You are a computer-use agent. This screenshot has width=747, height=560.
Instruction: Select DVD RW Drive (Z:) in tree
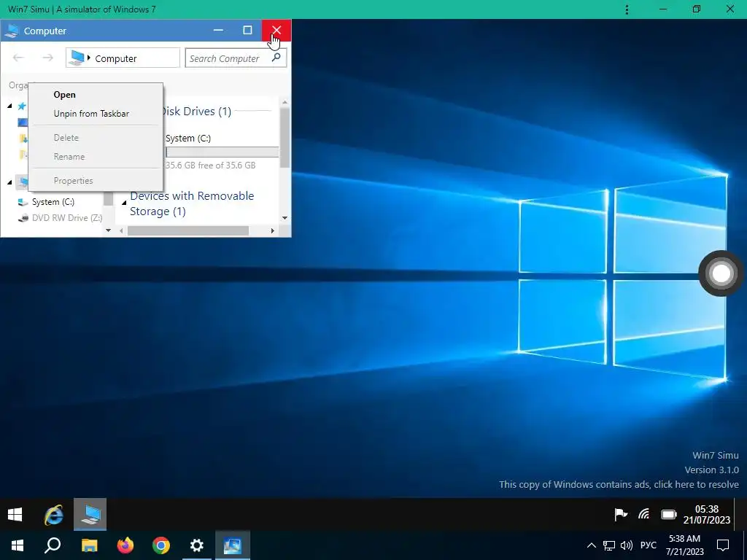(x=60, y=217)
